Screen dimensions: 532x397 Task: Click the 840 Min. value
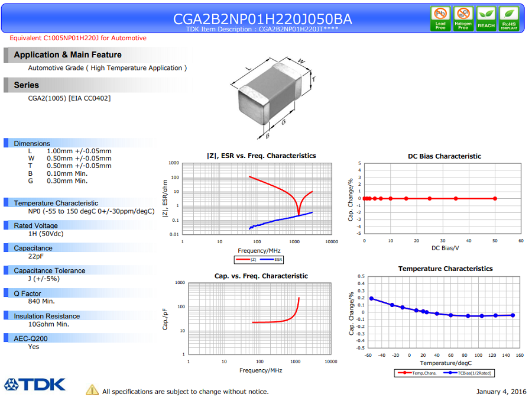(41, 301)
